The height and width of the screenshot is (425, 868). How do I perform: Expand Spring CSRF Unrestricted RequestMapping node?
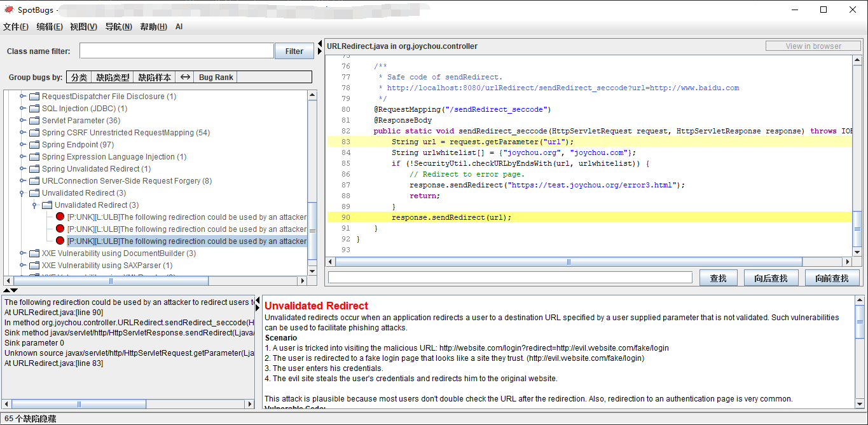tap(22, 133)
